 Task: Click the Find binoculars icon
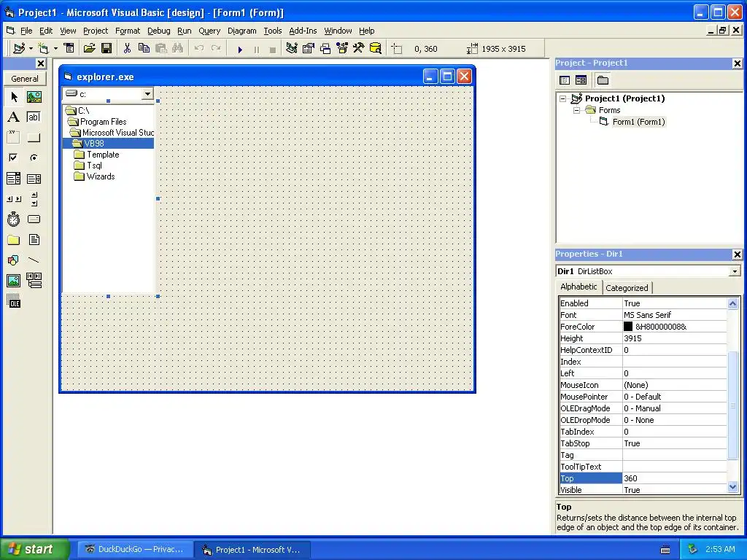178,49
